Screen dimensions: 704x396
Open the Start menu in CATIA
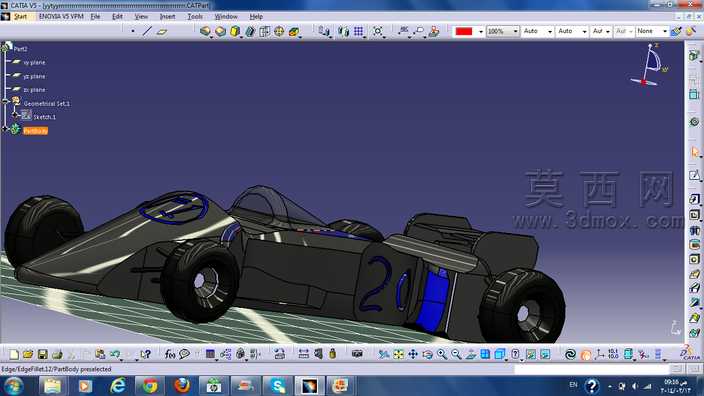[x=20, y=17]
